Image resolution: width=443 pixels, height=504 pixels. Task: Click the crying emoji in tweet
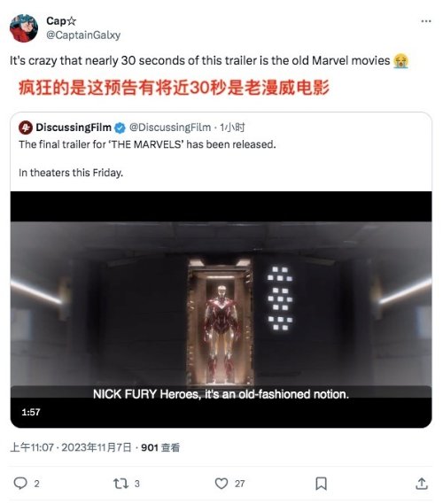[400, 61]
